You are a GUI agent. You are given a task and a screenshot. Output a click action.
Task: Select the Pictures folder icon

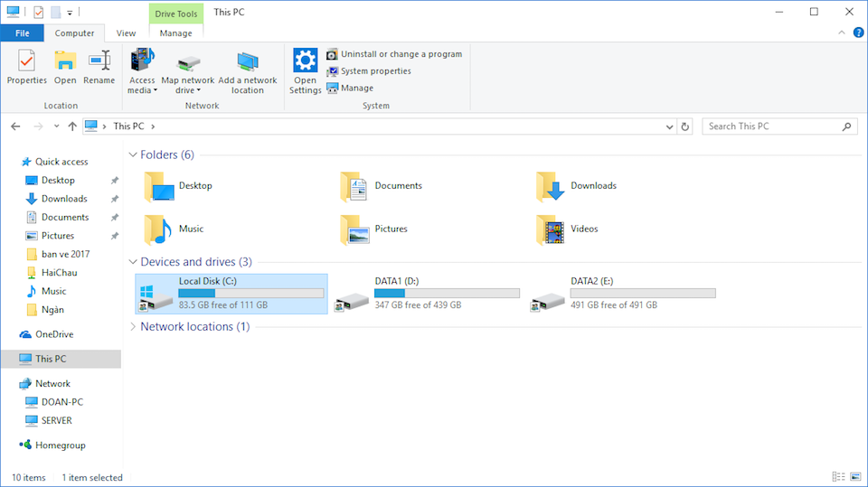click(x=354, y=229)
